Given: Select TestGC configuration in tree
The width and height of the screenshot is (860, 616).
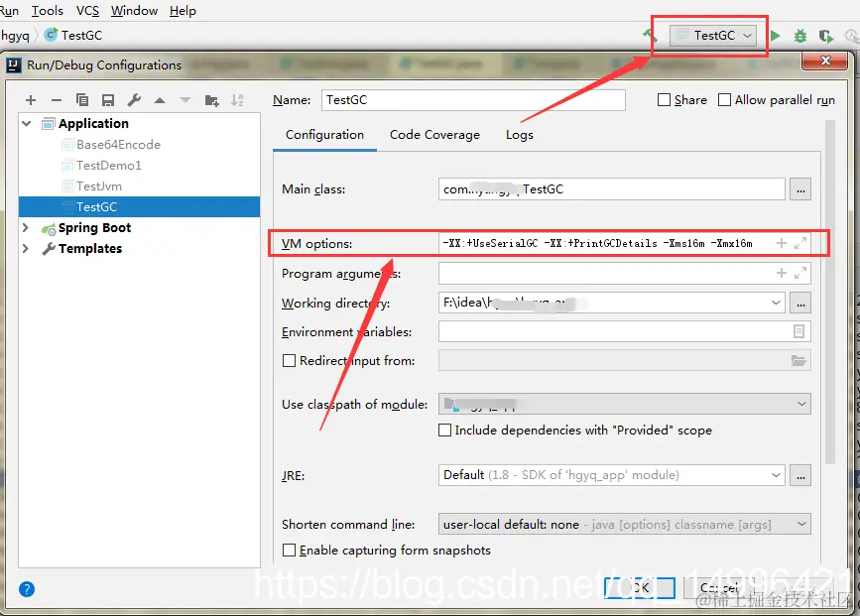Looking at the screenshot, I should 139,206.
